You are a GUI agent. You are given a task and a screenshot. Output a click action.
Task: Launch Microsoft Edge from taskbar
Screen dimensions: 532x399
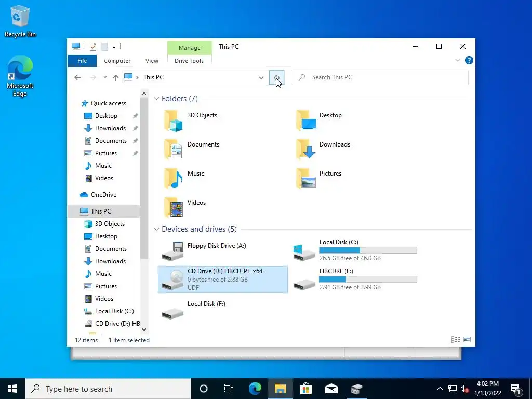(255, 389)
